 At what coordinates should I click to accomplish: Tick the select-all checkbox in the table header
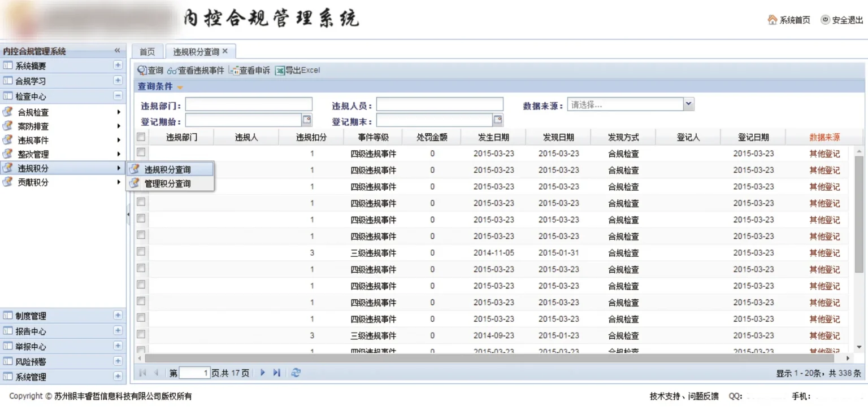click(x=141, y=137)
